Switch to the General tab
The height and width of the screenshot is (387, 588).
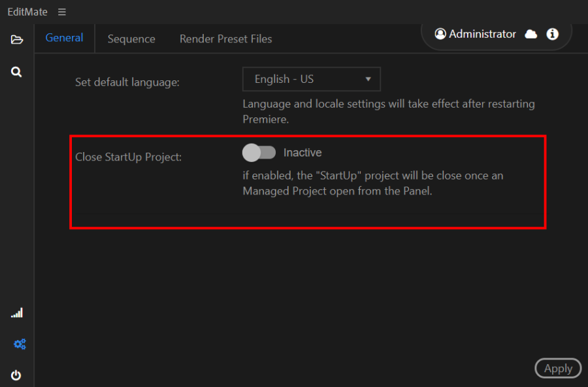(x=64, y=38)
